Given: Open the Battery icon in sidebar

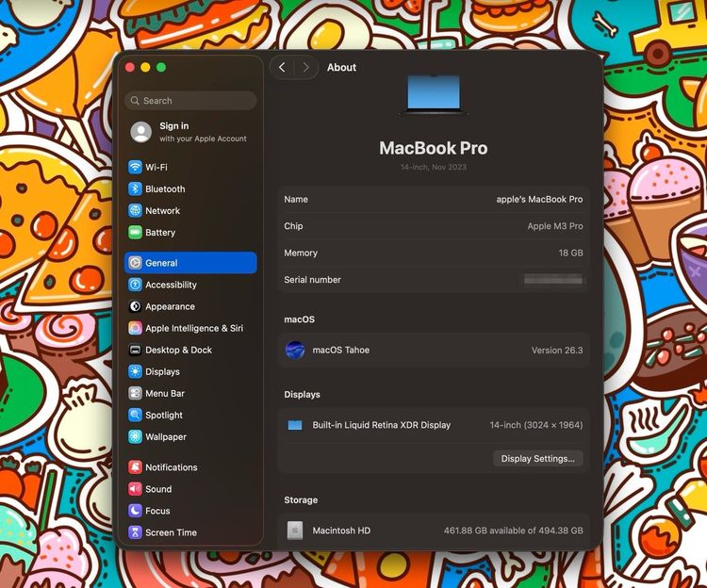Looking at the screenshot, I should [135, 233].
